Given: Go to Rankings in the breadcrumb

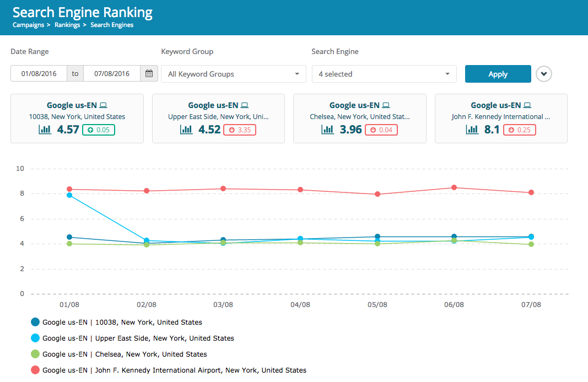Looking at the screenshot, I should pyautogui.click(x=67, y=25).
